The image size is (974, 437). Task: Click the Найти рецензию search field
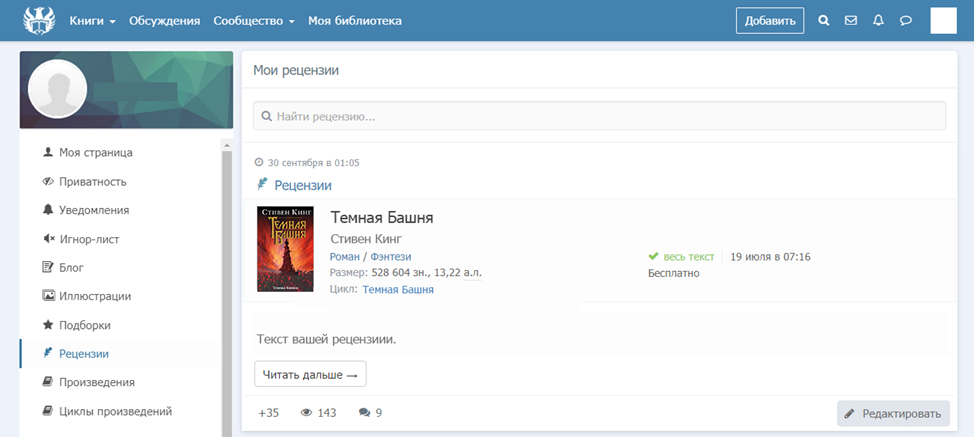(598, 116)
